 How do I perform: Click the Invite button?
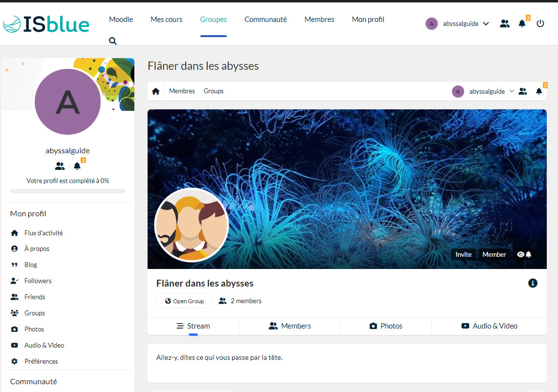pos(463,254)
